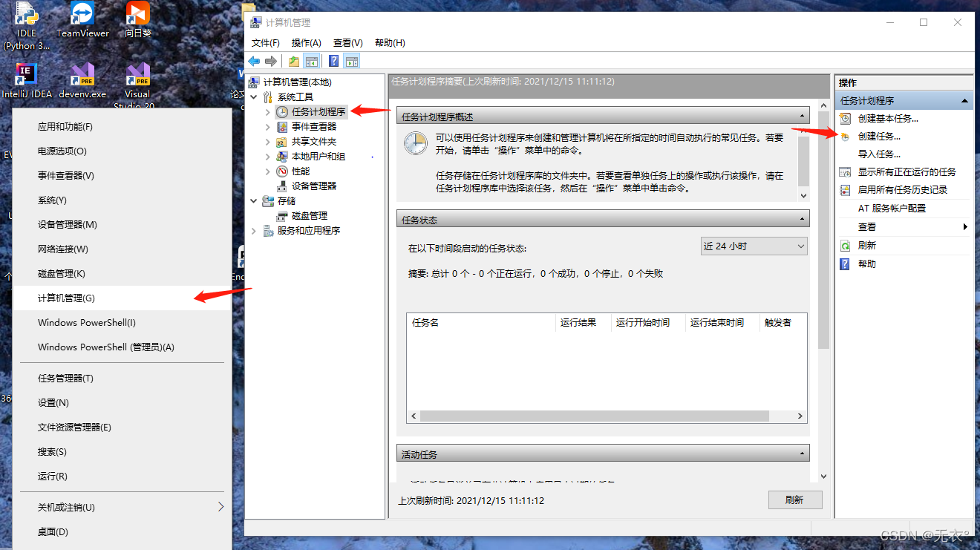Click 帮助 in the actions pane
The image size is (980, 550).
click(x=866, y=263)
